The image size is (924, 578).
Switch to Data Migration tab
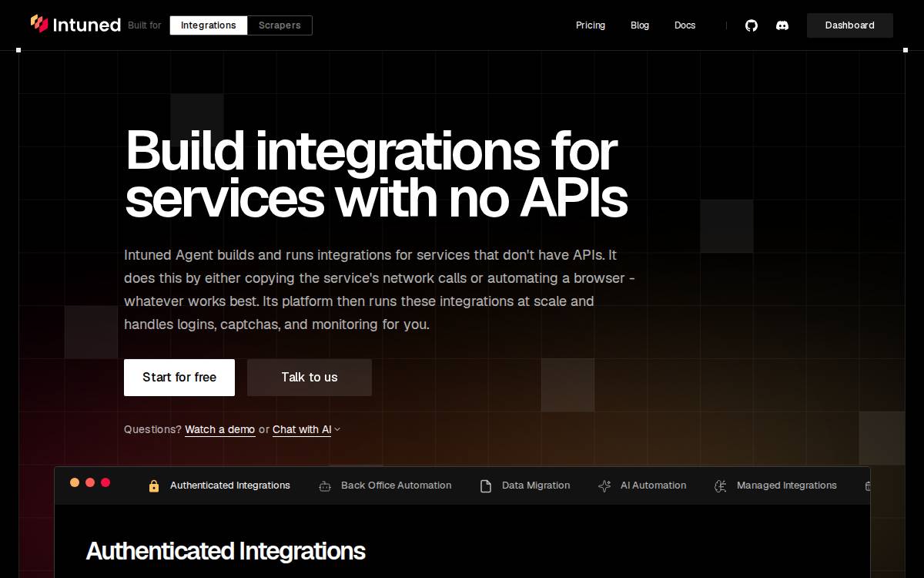pyautogui.click(x=525, y=486)
